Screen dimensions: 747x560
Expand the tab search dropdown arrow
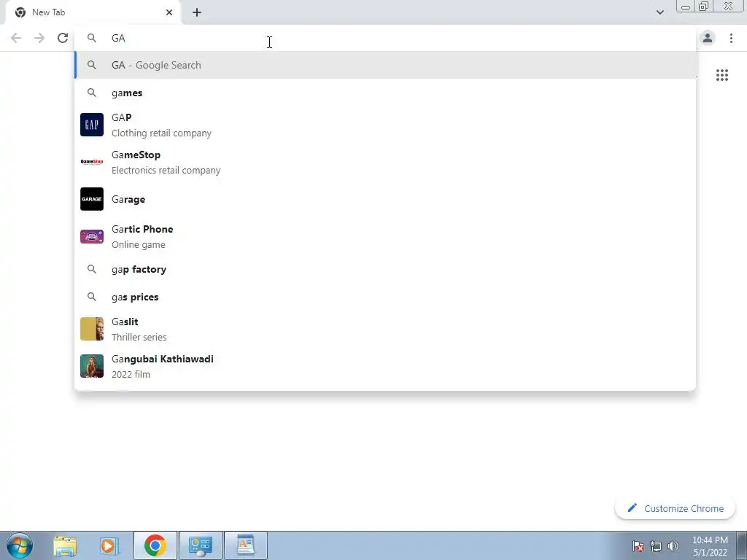click(x=659, y=12)
